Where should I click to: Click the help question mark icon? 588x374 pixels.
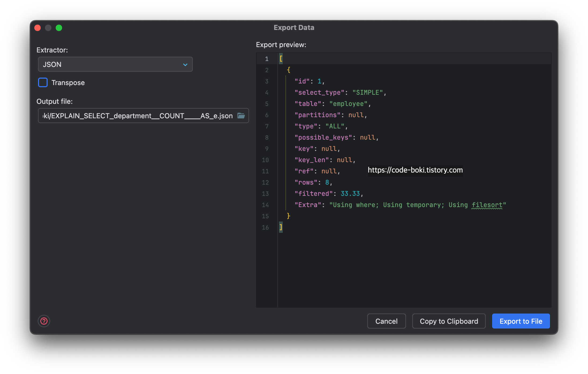[44, 321]
